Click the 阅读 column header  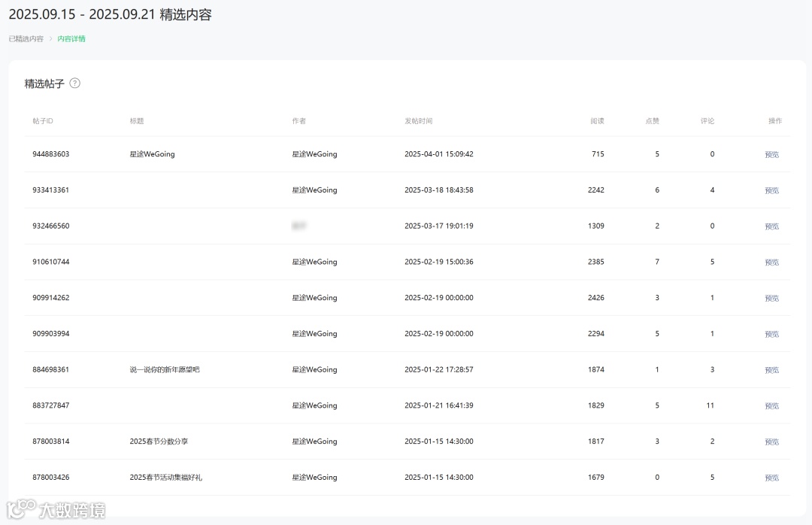(597, 121)
